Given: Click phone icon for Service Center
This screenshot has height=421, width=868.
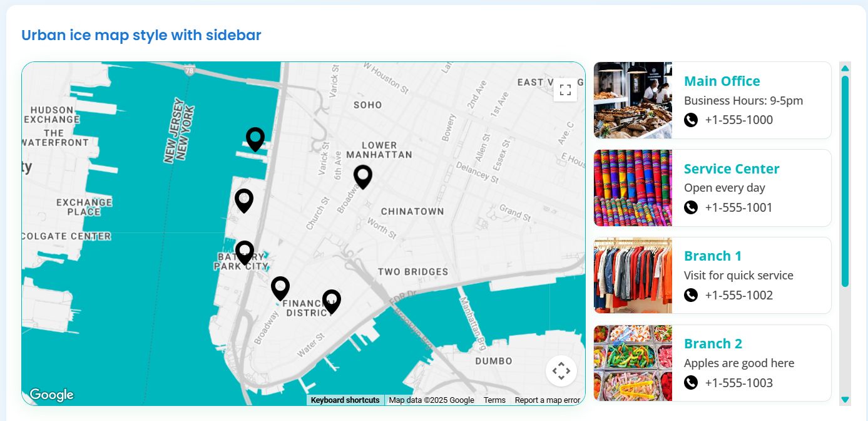Looking at the screenshot, I should 691,207.
